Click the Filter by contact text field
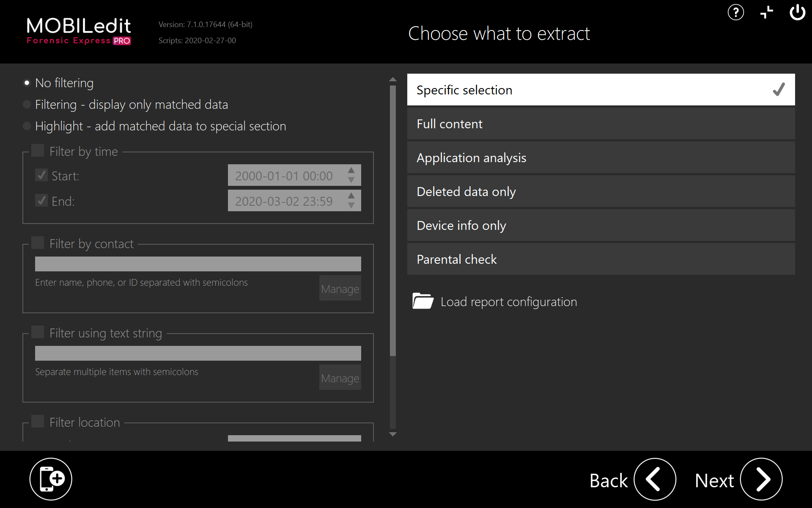 click(198, 264)
